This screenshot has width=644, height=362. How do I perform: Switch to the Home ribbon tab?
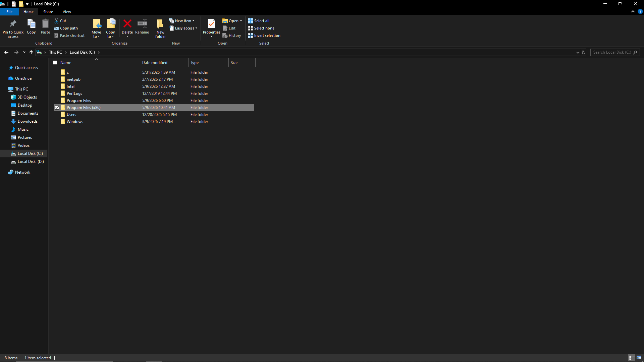point(29,12)
